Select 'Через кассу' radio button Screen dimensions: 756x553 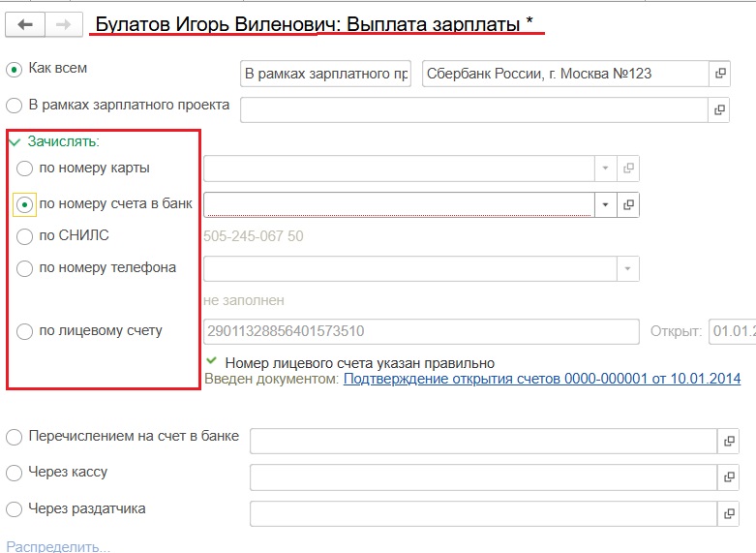(x=14, y=473)
